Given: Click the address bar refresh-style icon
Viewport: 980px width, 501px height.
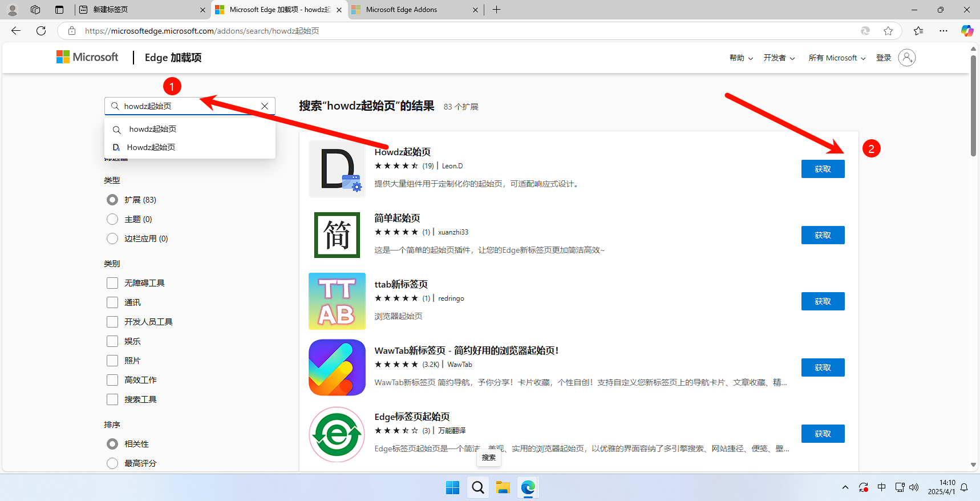Looking at the screenshot, I should click(865, 31).
